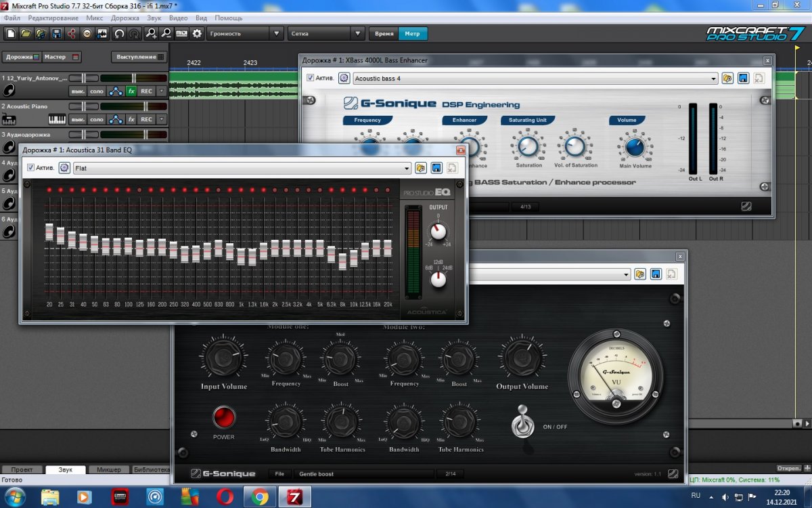Solo track 1 with the соло button
The width and height of the screenshot is (812, 508).
click(x=97, y=91)
